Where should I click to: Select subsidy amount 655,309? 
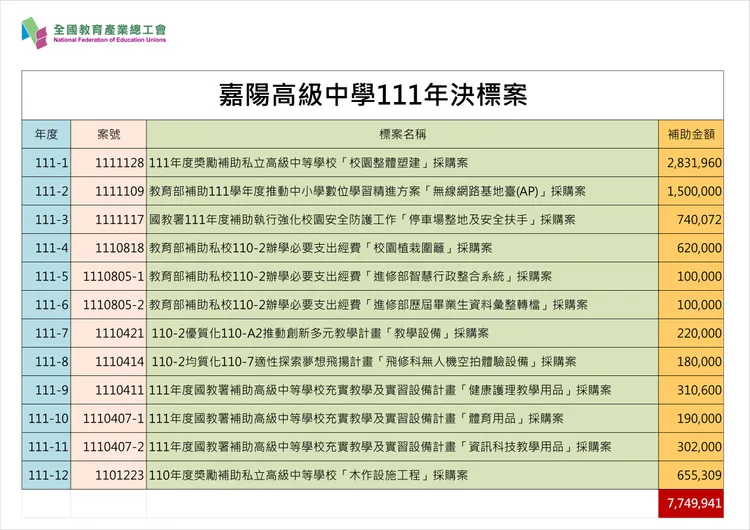click(691, 475)
